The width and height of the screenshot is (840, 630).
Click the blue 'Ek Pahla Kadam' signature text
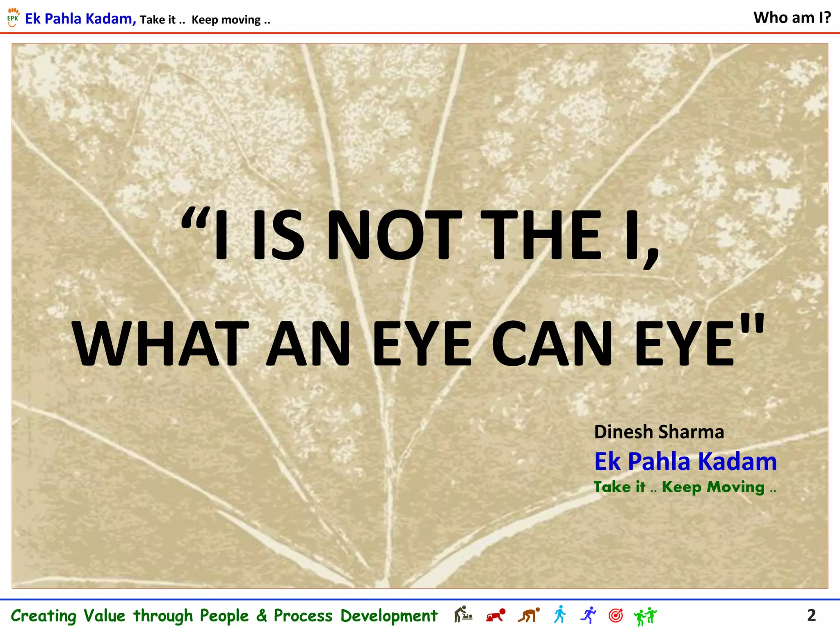pos(685,461)
